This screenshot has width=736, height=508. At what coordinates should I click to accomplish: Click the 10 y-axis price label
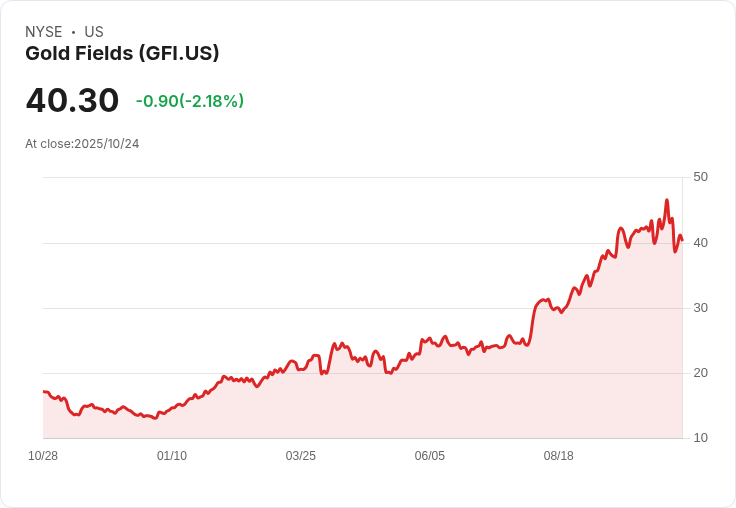pos(700,438)
